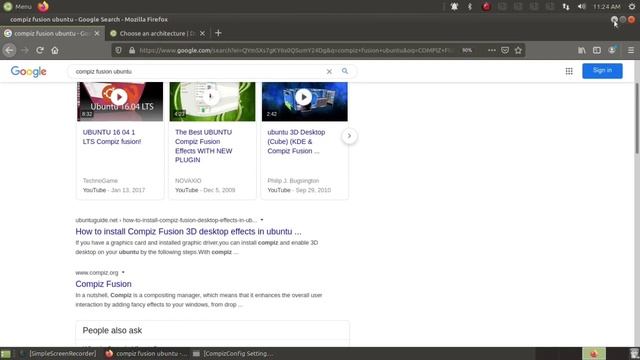Open the network connections tray icon
The width and height of the screenshot is (640, 360).
point(566,7)
